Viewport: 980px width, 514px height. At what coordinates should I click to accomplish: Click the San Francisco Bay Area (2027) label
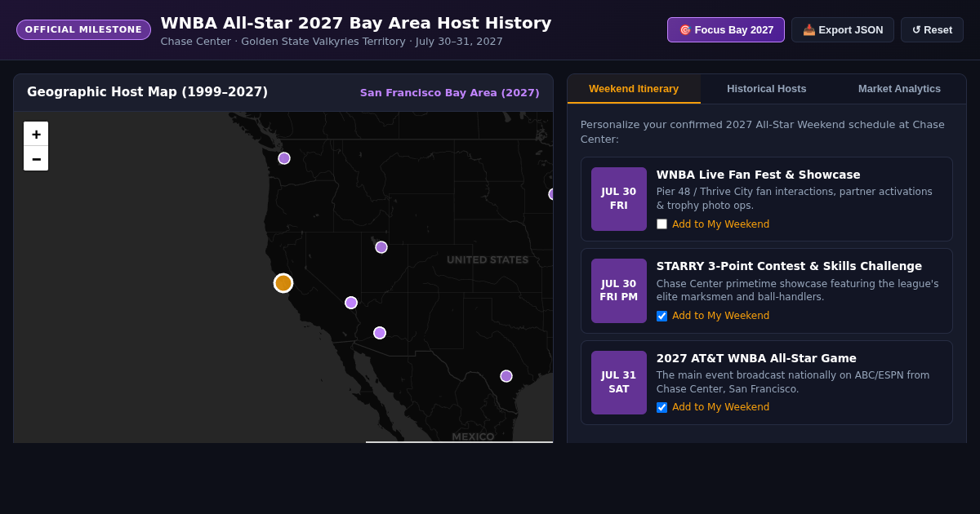click(x=450, y=93)
